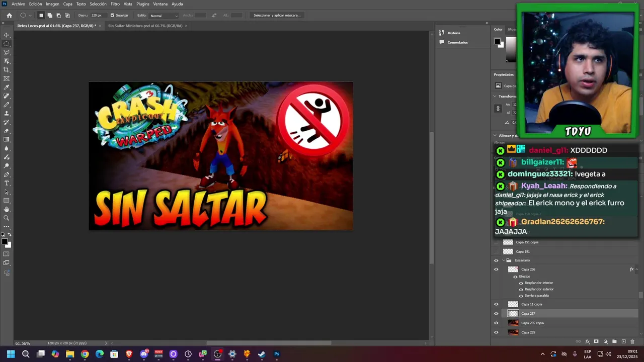Click the layer style fx button at panel bottom
644x362 pixels.
[x=587, y=342]
